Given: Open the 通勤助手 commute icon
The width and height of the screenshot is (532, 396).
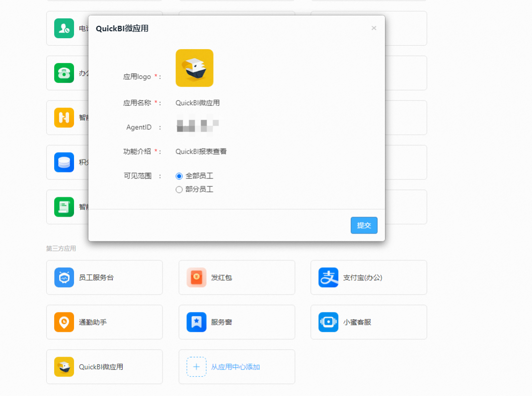Looking at the screenshot, I should [64, 322].
